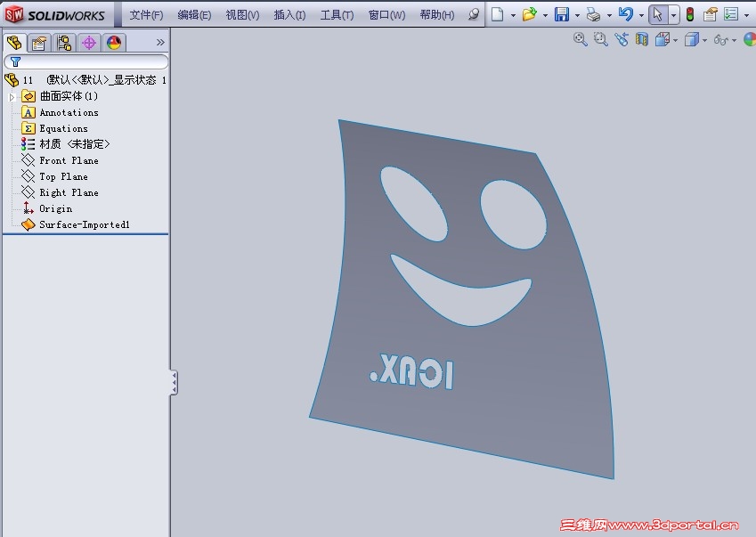Open the 插入(I) menu
Screen dimensions: 756x537
(289, 15)
